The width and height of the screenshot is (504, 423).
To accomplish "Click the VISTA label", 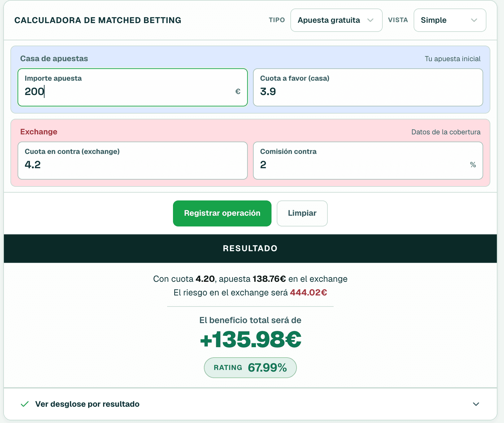I will [x=398, y=20].
